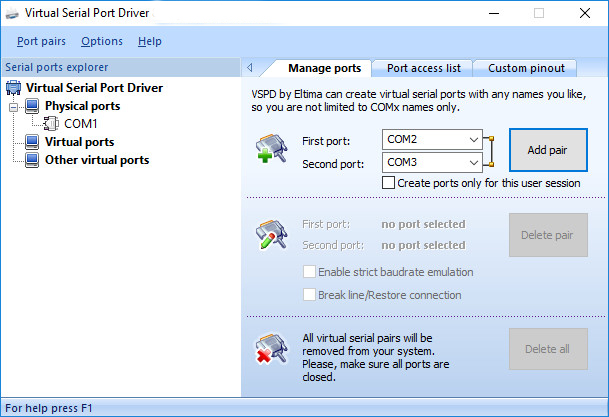Select the Other virtual ports tree label
This screenshot has width=609, height=417.
click(97, 160)
